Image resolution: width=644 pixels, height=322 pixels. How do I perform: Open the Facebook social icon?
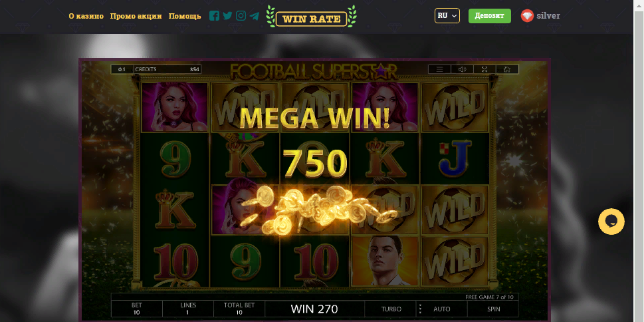click(x=214, y=15)
